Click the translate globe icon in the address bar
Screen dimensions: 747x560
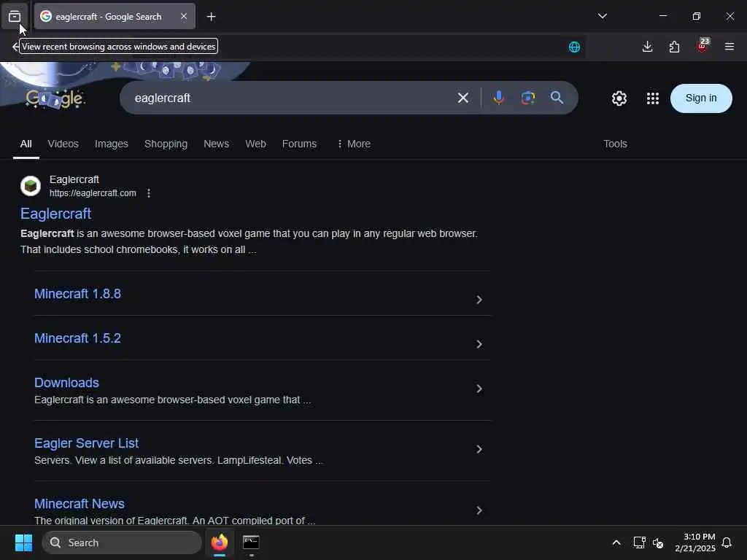(x=574, y=47)
